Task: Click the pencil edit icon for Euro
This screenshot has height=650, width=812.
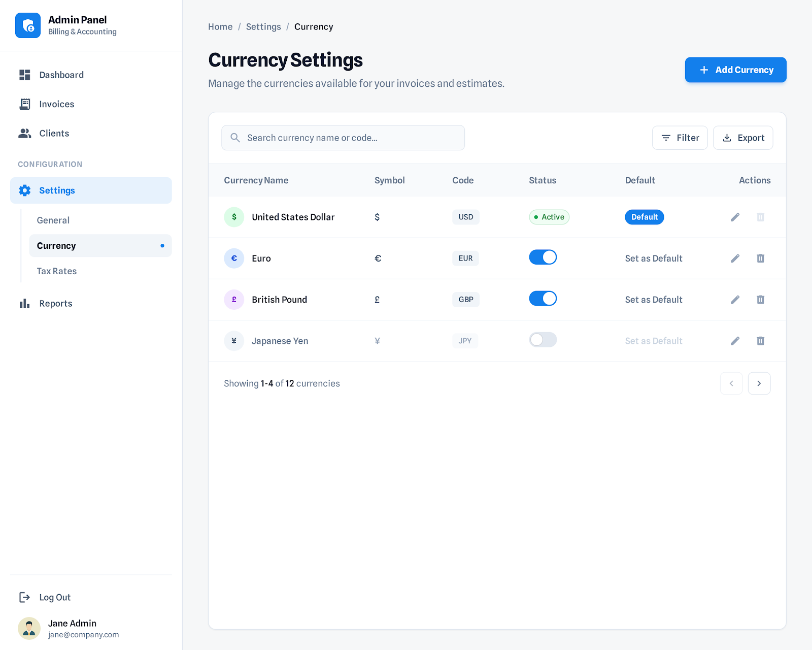Action: click(x=735, y=258)
